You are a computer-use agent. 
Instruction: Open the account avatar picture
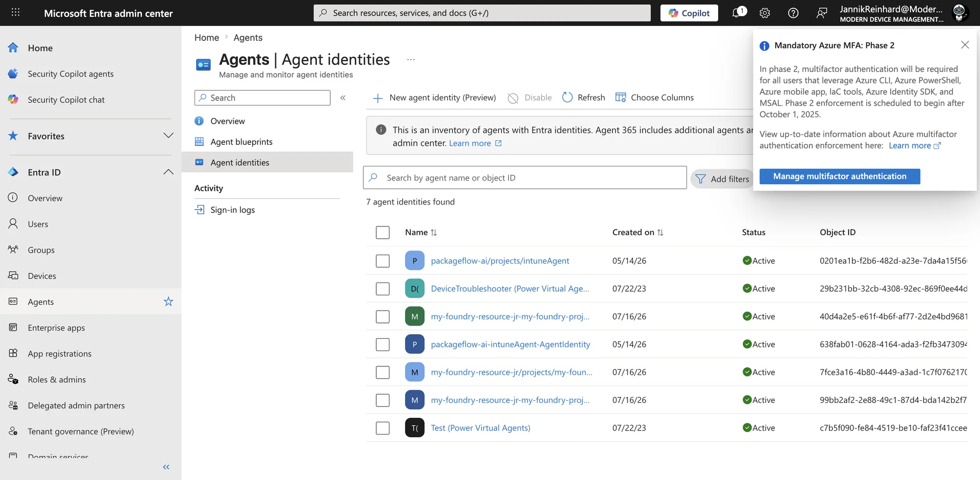[x=959, y=13]
